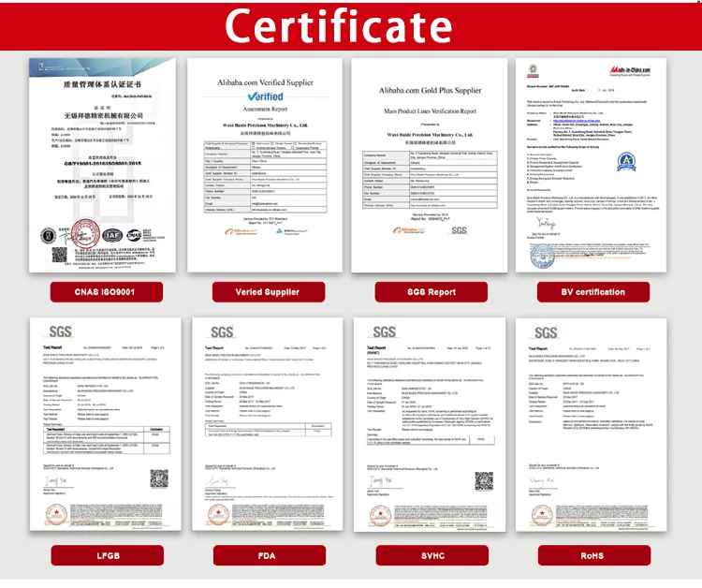
Task: Click the Chinese title on ISO9001 certificate
Action: 102,84
